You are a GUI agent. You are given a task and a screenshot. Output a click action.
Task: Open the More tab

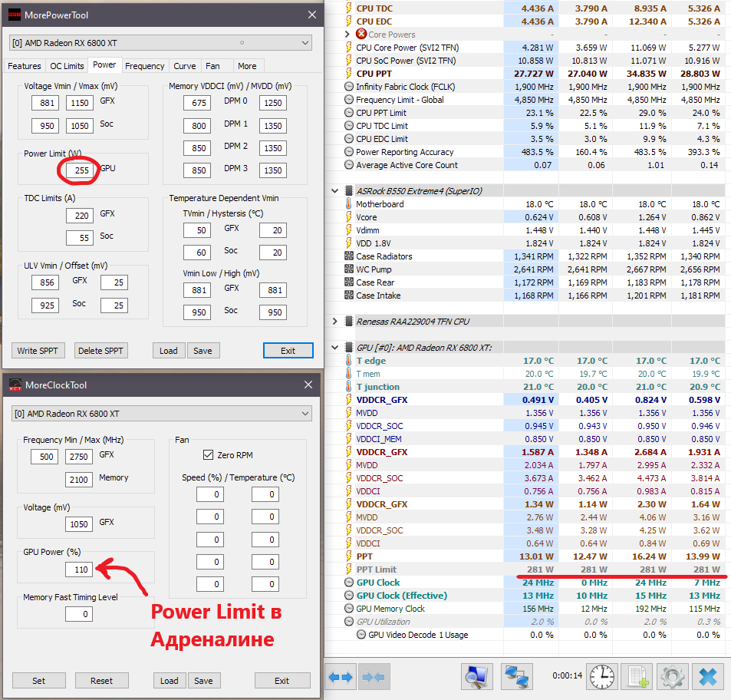247,66
